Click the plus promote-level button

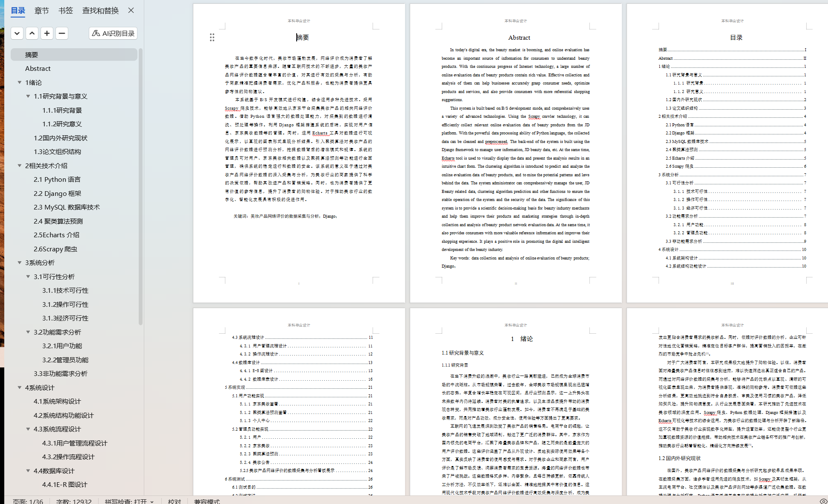click(x=47, y=33)
